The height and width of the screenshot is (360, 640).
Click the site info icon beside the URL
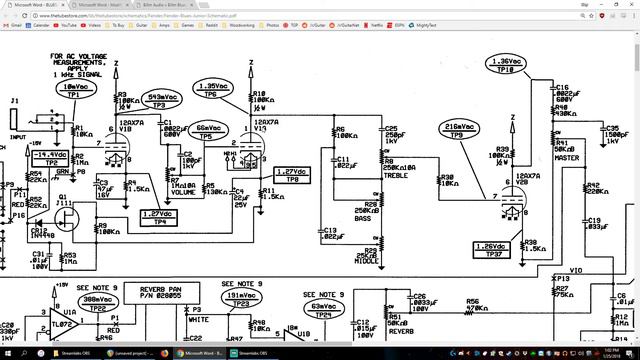coord(36,16)
